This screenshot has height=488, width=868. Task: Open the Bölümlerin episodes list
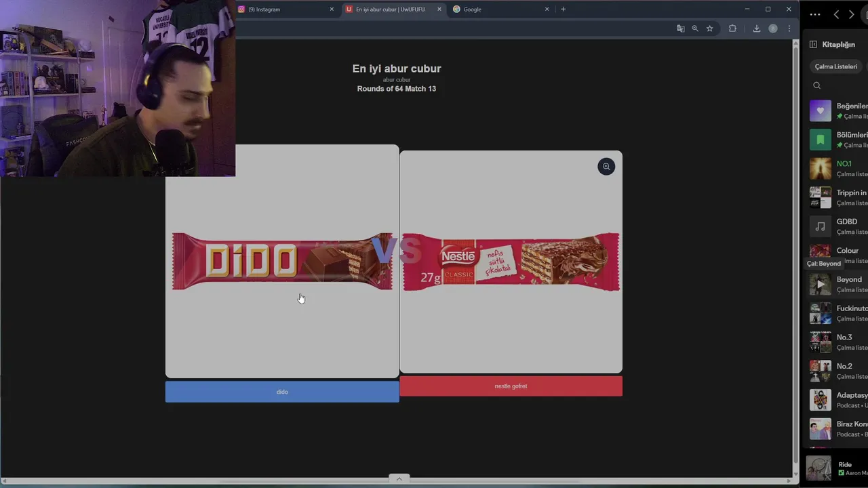coord(838,140)
